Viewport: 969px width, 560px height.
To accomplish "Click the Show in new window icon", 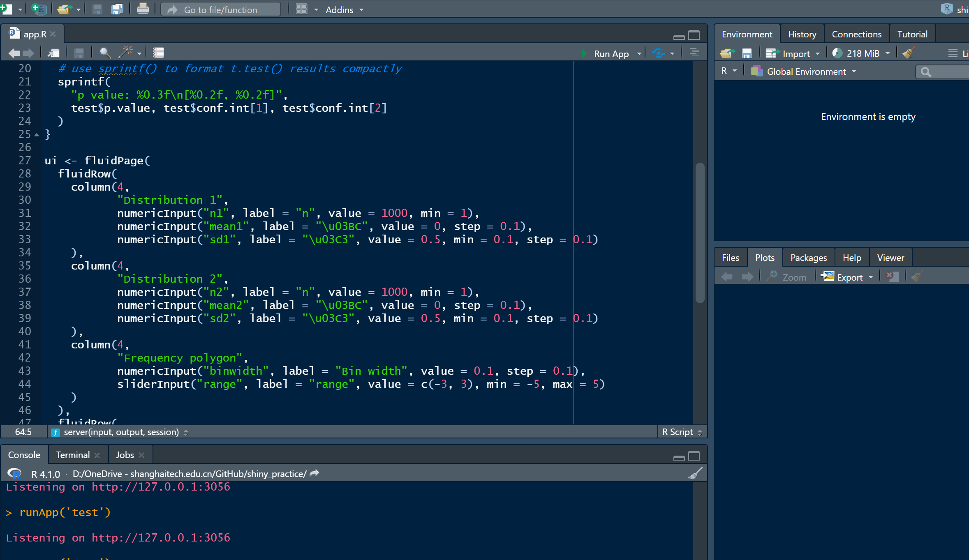I will click(x=53, y=53).
